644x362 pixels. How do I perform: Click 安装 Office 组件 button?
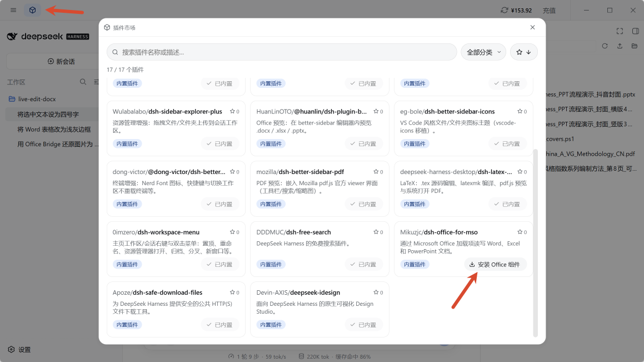click(x=495, y=264)
